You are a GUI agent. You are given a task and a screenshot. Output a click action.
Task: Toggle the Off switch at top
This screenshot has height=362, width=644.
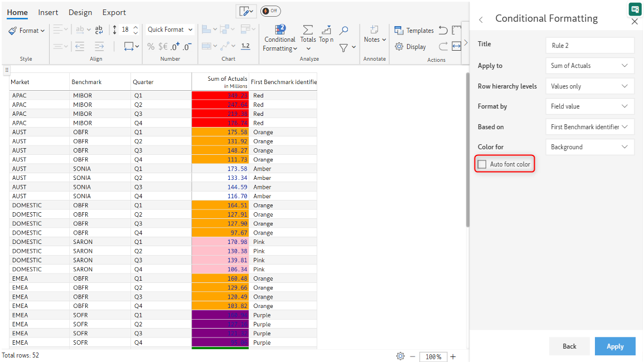(270, 11)
